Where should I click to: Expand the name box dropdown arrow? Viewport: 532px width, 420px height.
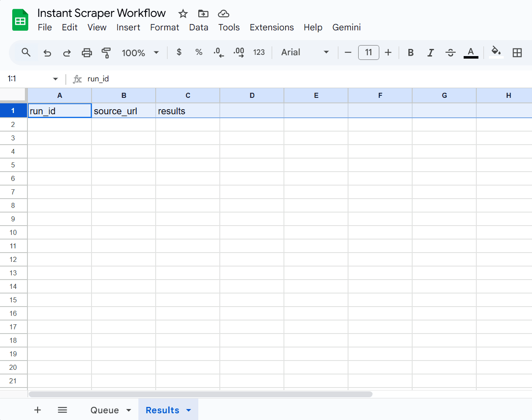[x=55, y=79]
